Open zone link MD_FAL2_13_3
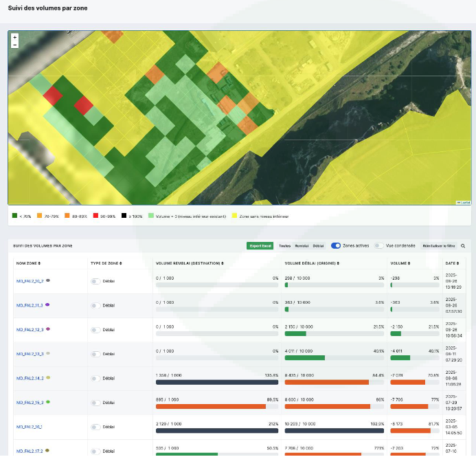 point(30,354)
